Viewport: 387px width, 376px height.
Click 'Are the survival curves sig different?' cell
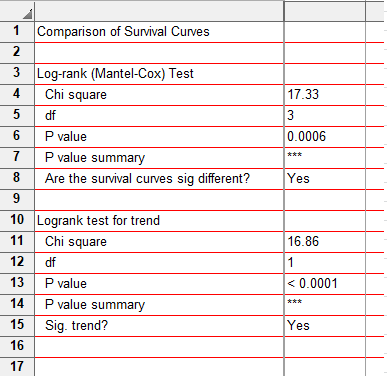[x=159, y=179]
